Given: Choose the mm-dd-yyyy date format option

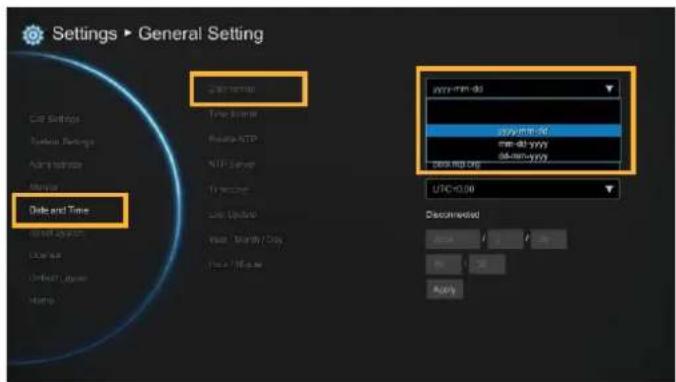Looking at the screenshot, I should 523,144.
